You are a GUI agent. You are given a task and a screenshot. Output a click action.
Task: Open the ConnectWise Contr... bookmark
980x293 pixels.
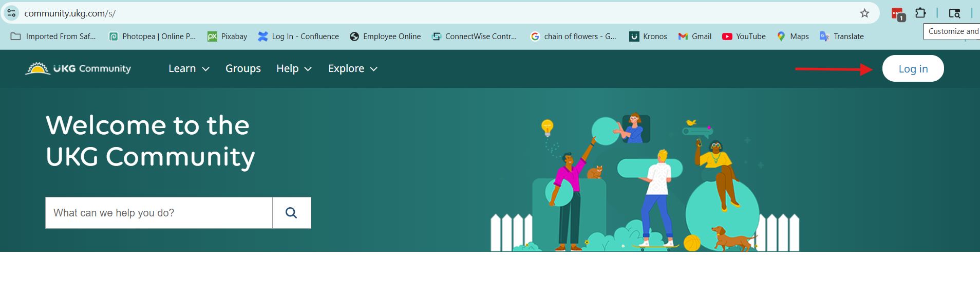475,36
